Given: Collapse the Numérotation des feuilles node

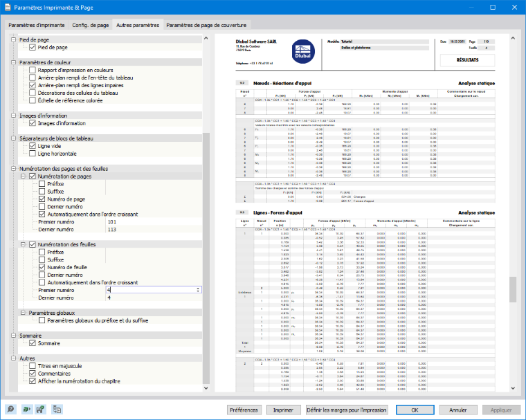Looking at the screenshot, I should click(x=23, y=244).
